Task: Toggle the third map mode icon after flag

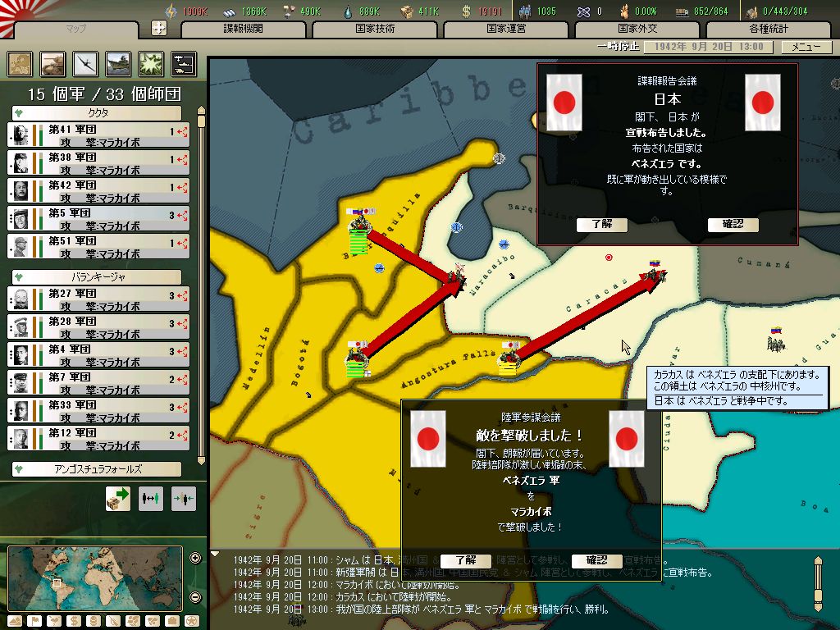Action: 54,622
